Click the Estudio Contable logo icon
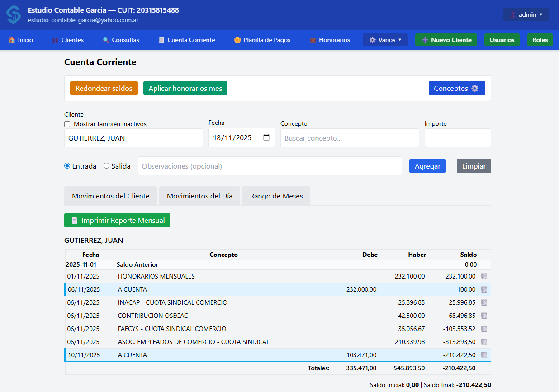This screenshot has width=559, height=392. pos(14,14)
